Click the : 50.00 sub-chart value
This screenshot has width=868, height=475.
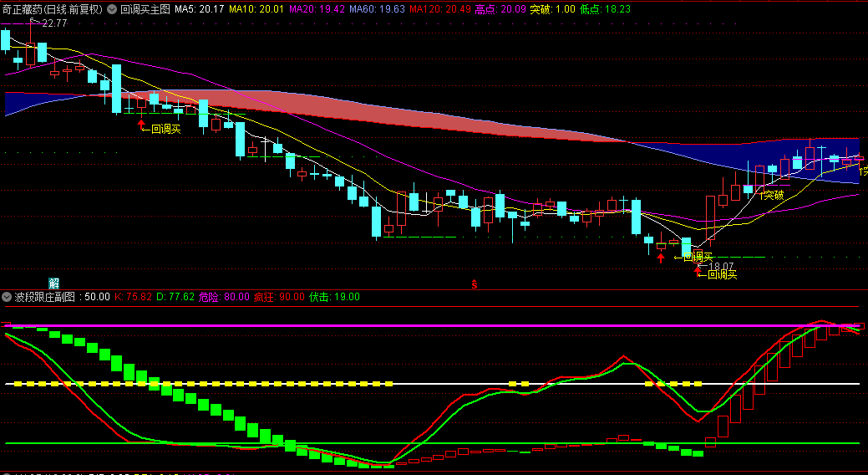(94, 297)
